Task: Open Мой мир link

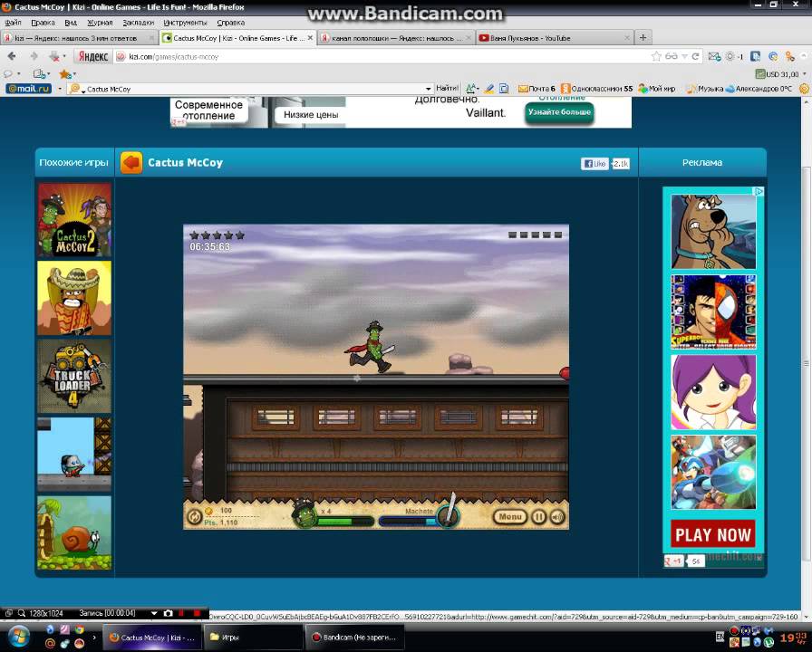Action: tap(657, 89)
